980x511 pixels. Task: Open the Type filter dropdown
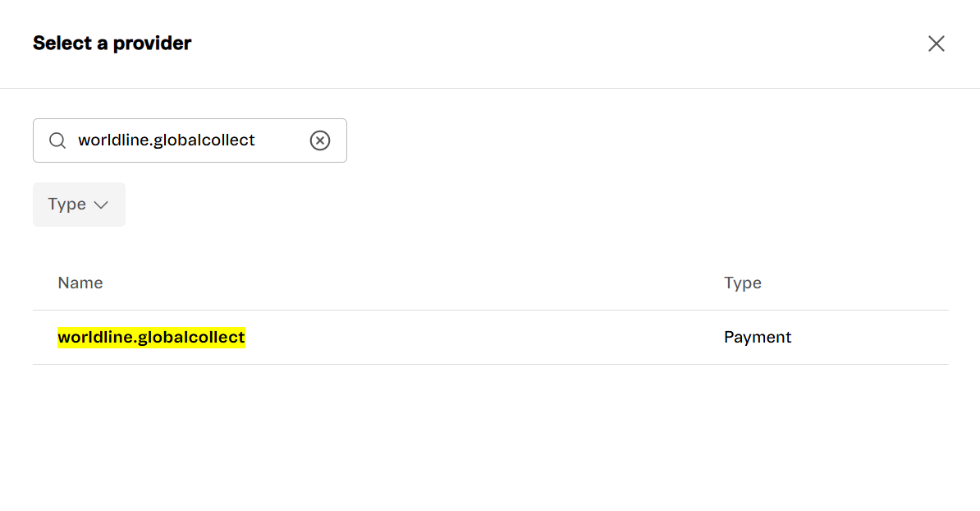pyautogui.click(x=79, y=205)
